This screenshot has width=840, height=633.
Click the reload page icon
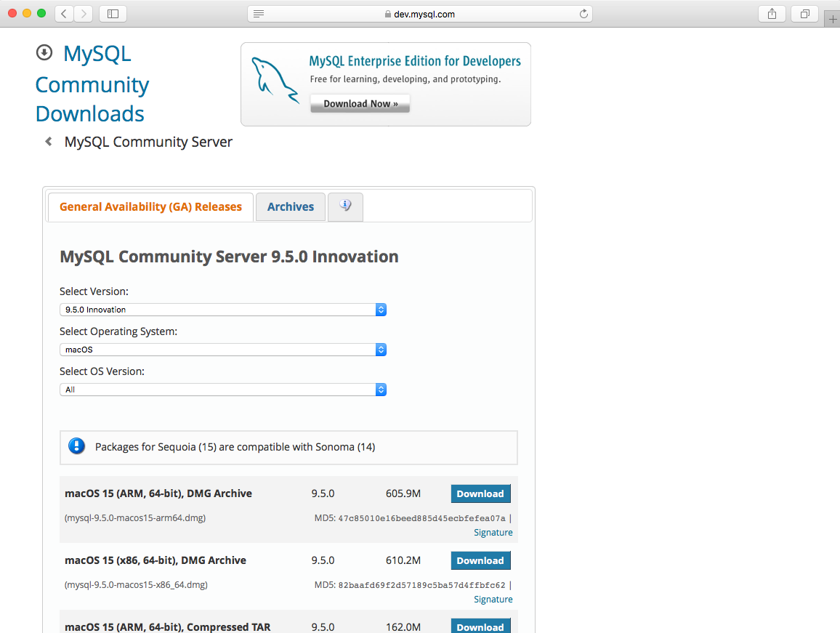coord(583,14)
